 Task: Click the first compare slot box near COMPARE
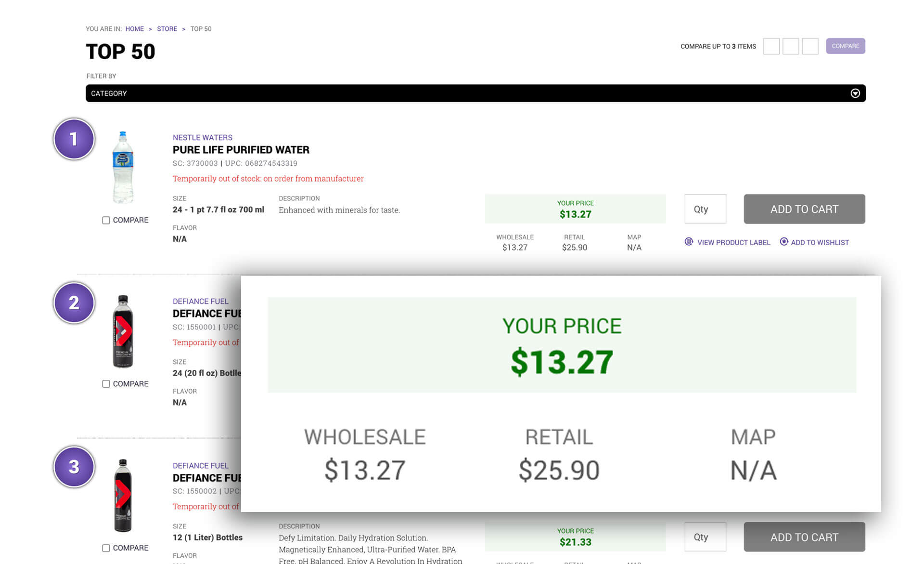[771, 46]
